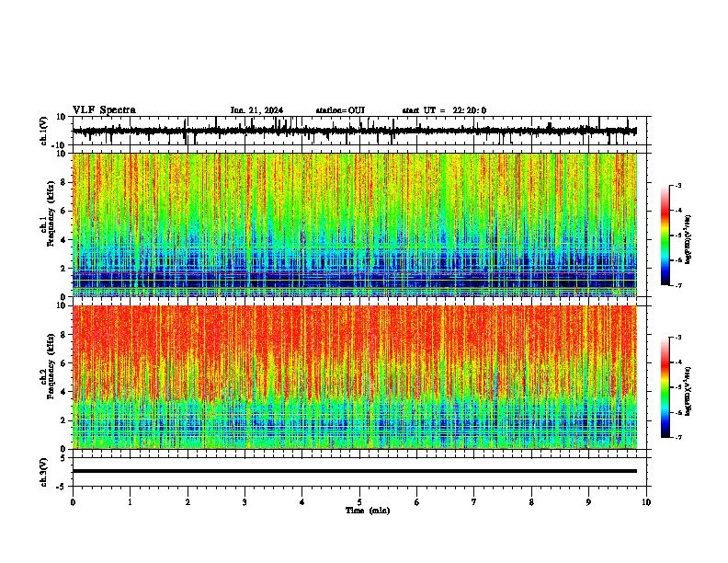Click the station name label
The width and height of the screenshot is (728, 563).
click(340, 110)
